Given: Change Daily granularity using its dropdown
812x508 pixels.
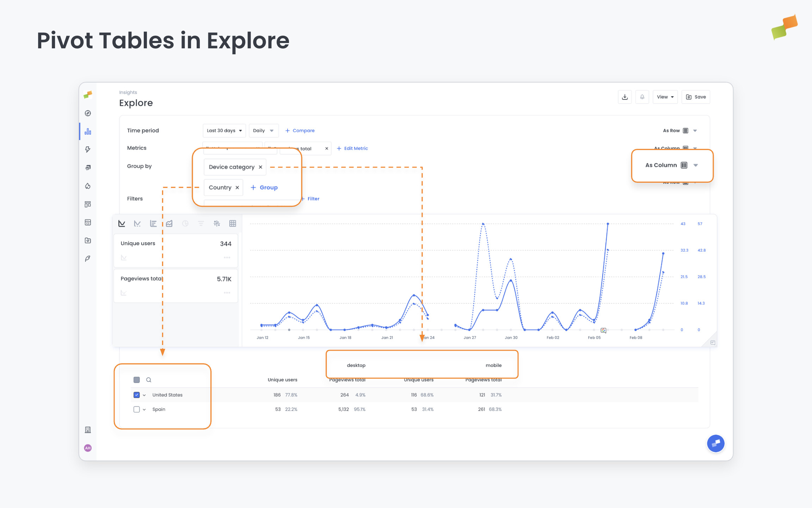Looking at the screenshot, I should point(263,130).
